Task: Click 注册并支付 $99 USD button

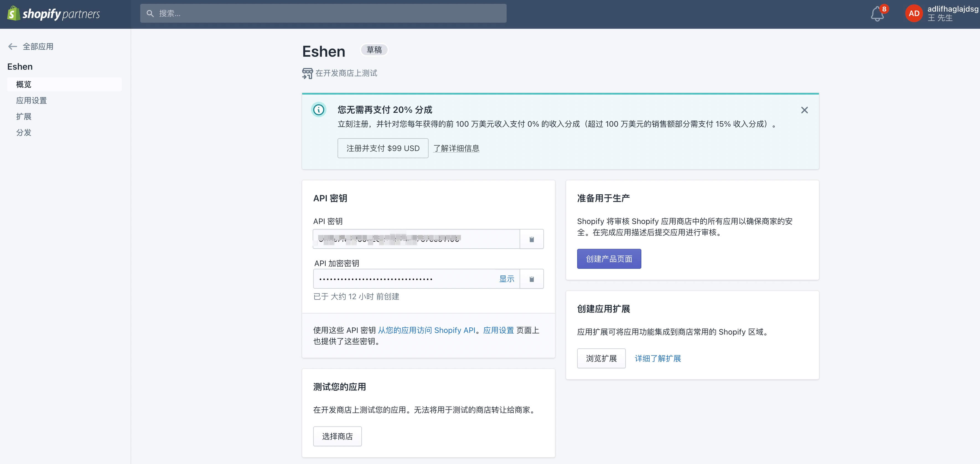Action: (383, 148)
